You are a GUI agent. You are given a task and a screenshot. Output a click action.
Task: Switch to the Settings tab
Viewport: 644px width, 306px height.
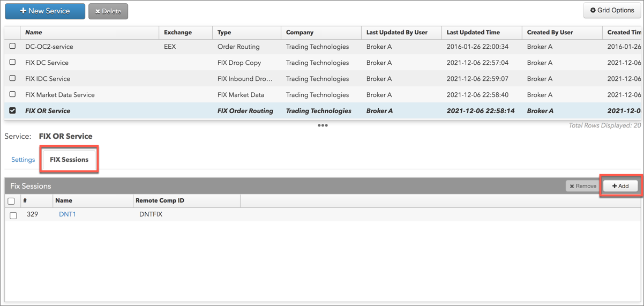pyautogui.click(x=23, y=160)
